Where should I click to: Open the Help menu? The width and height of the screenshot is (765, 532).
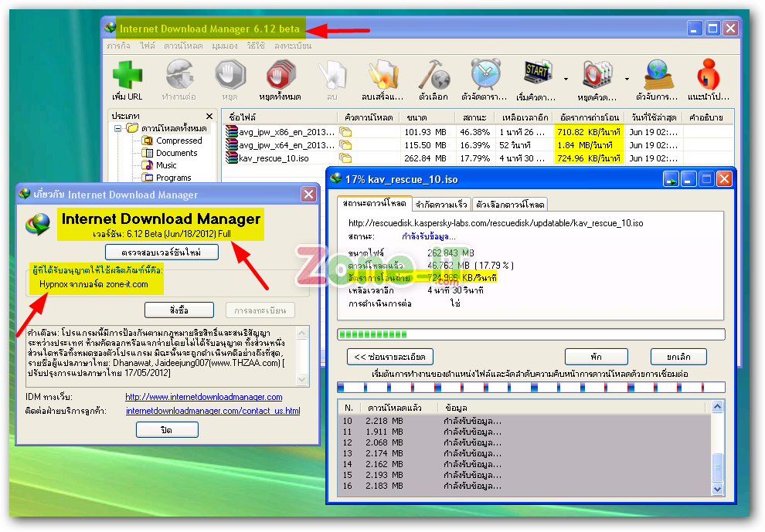tap(256, 46)
